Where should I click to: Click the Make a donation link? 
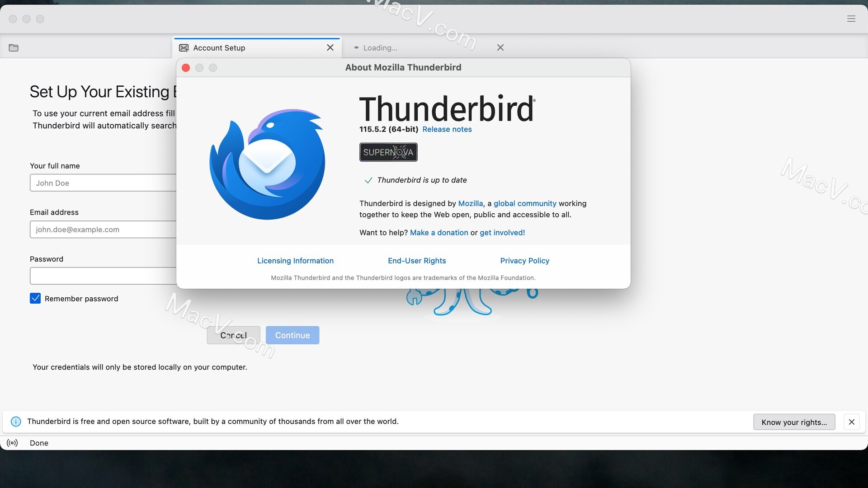tap(439, 232)
